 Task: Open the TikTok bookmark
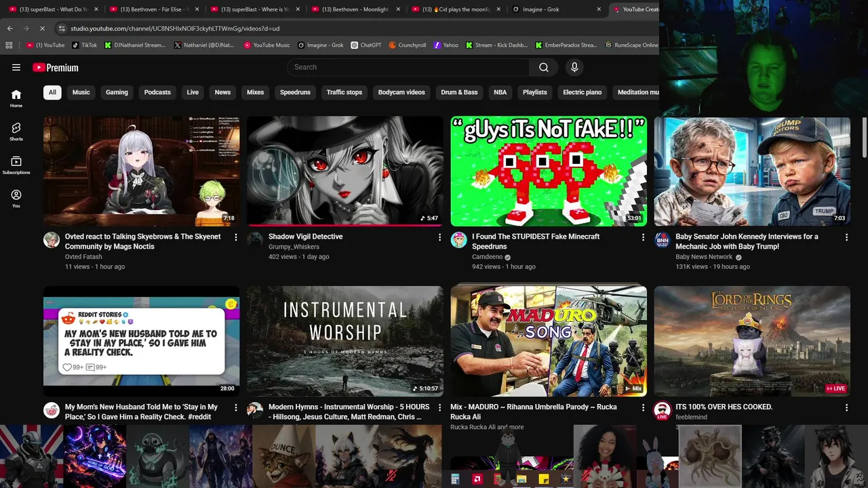pos(84,45)
